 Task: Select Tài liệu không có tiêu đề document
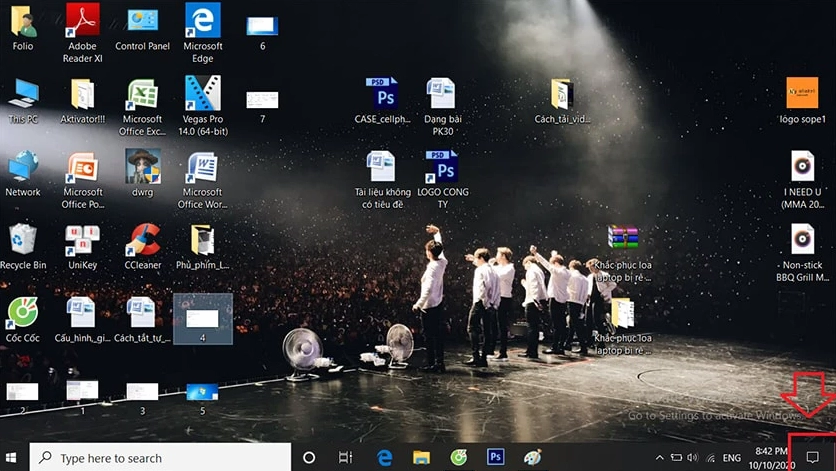(383, 180)
